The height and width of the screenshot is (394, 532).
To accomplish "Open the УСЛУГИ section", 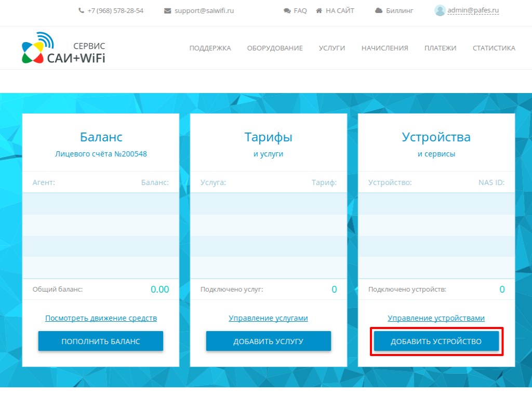I will [331, 48].
